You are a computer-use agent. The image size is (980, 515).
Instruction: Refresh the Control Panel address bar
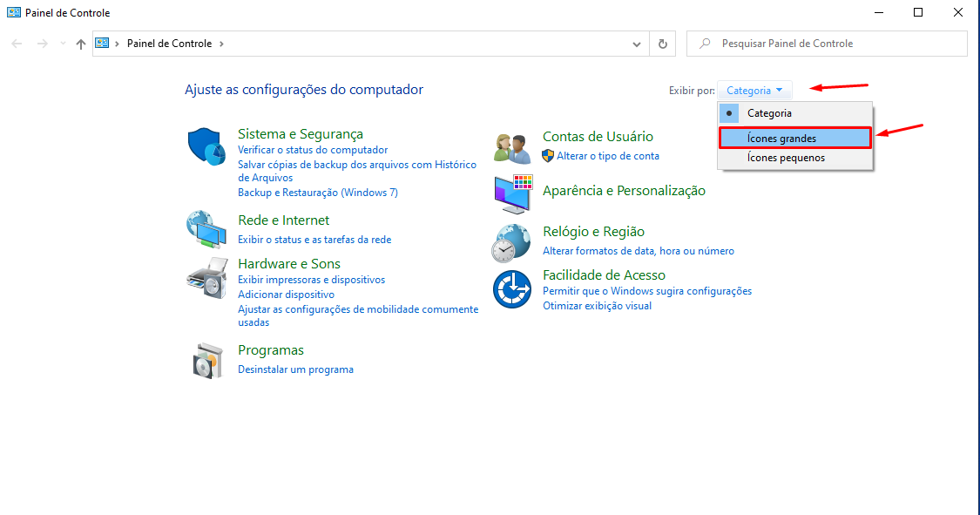click(663, 44)
